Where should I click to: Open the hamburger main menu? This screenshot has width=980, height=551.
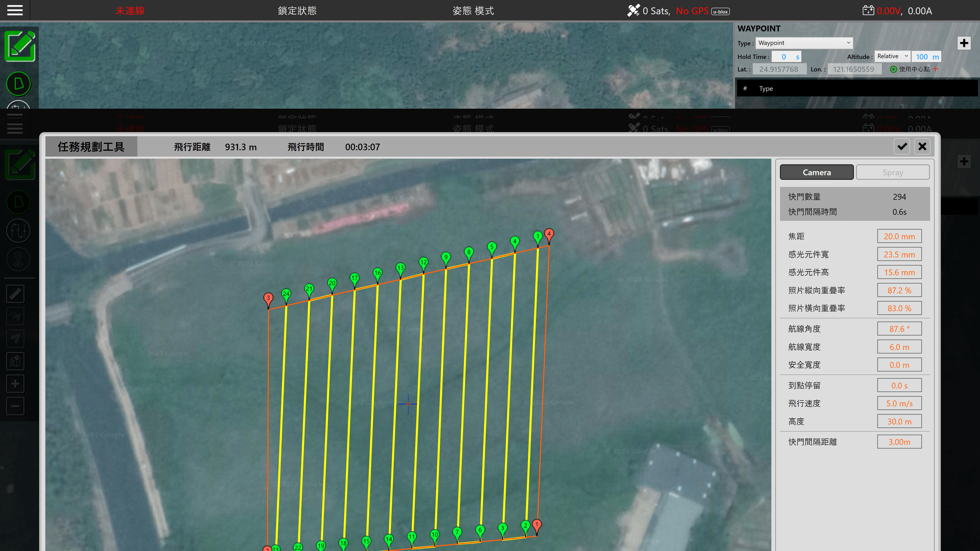pos(15,10)
